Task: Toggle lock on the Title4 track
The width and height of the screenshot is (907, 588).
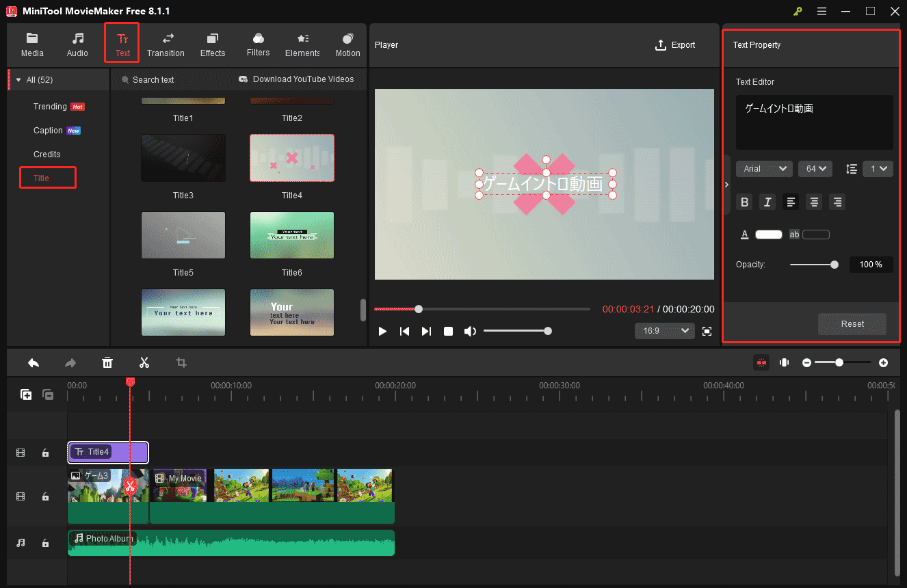Action: pos(45,453)
